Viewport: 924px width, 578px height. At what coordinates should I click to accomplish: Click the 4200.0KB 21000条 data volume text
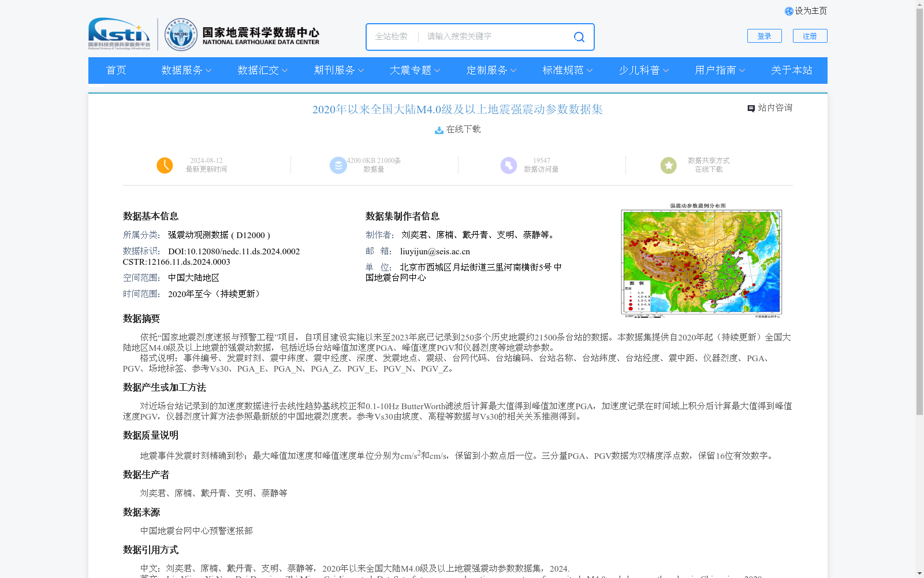click(x=374, y=161)
